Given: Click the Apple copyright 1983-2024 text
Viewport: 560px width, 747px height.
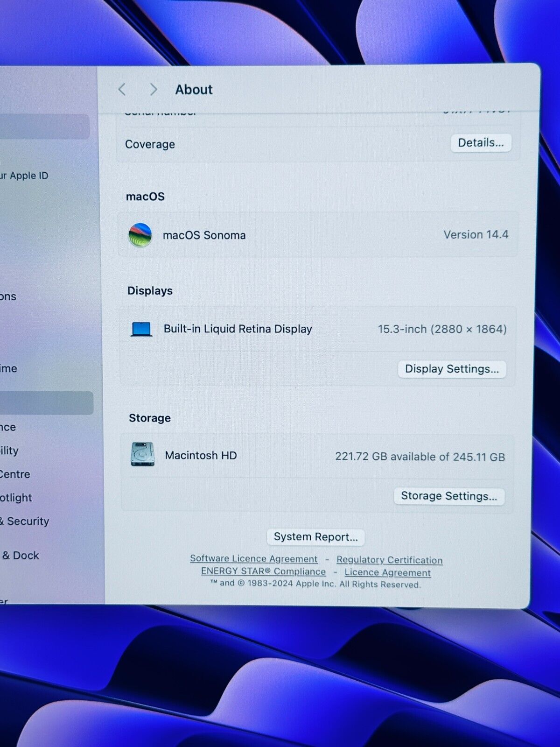Looking at the screenshot, I should pos(315,584).
